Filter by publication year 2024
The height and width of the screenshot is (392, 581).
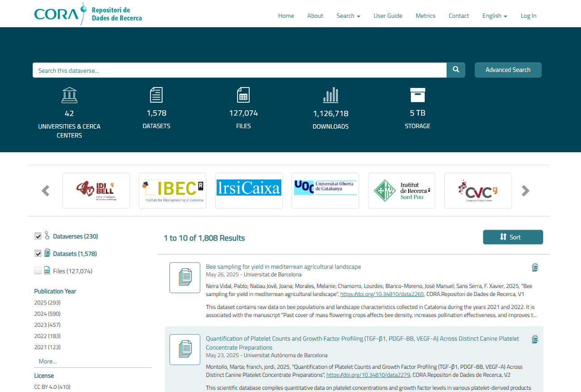[x=47, y=314]
